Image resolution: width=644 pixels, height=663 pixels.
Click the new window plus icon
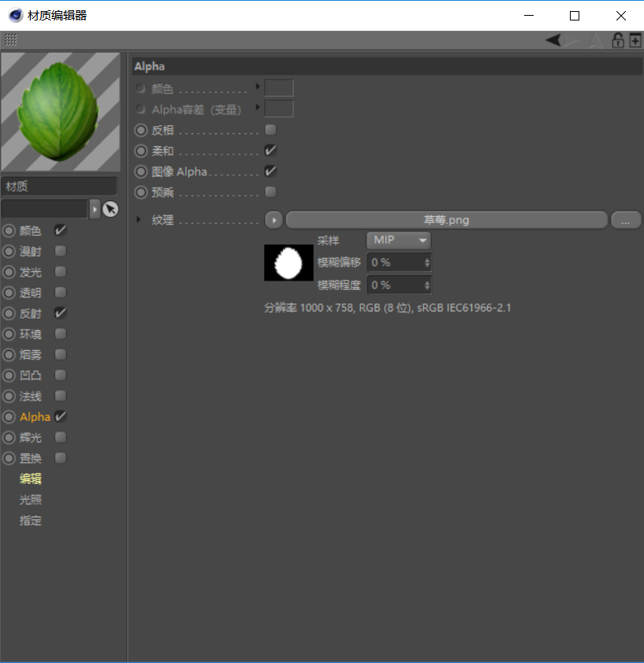pyautogui.click(x=635, y=40)
